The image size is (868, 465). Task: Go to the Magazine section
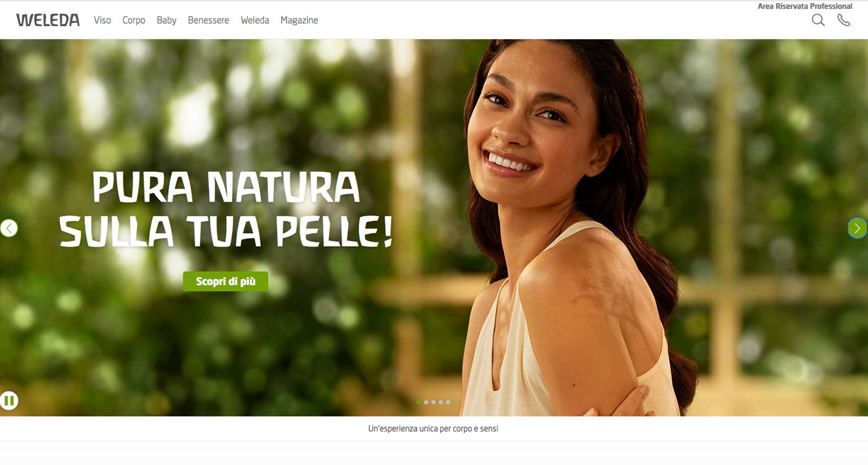(x=299, y=20)
